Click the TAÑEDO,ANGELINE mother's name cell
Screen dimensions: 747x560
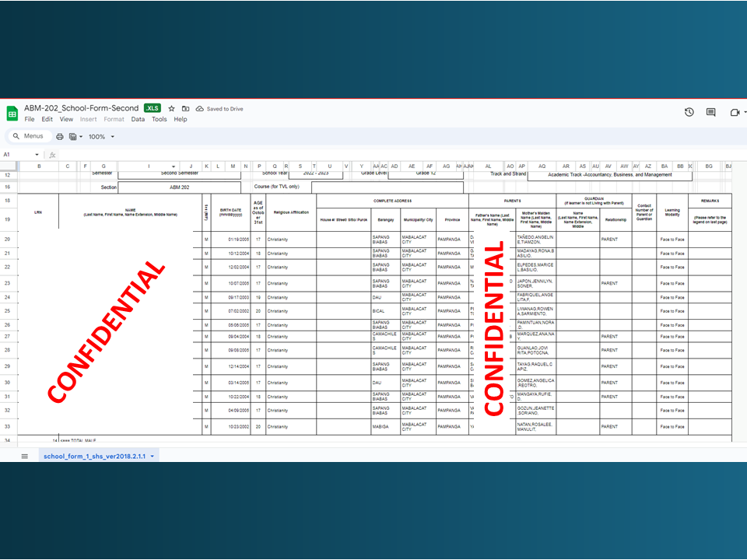[535, 239]
